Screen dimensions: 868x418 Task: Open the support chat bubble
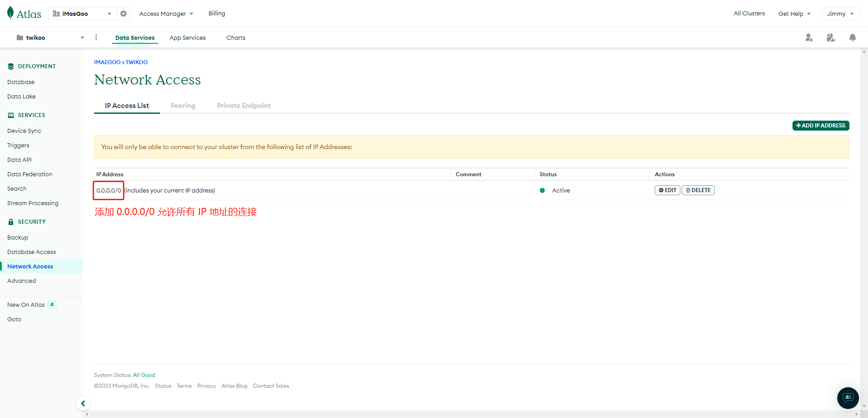point(848,398)
